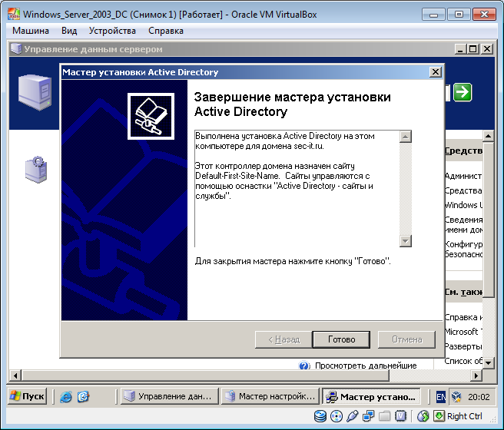
Task: Open the Пуск start menu
Action: [x=27, y=396]
